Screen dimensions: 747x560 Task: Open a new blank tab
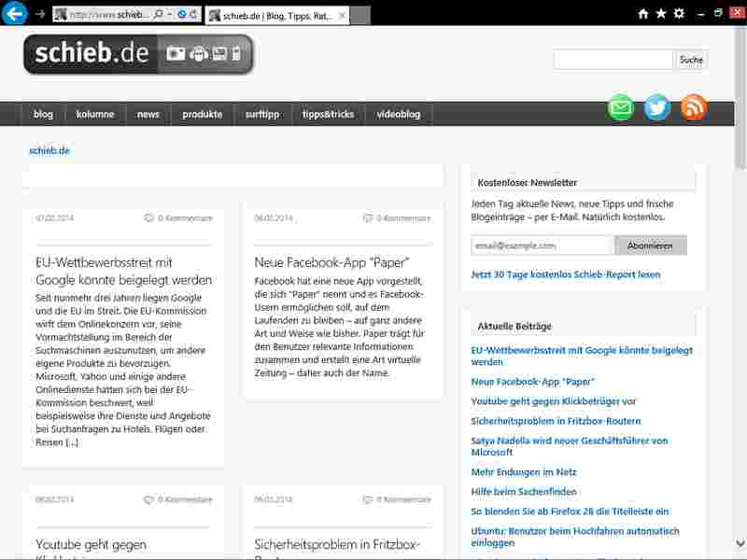[x=359, y=16]
